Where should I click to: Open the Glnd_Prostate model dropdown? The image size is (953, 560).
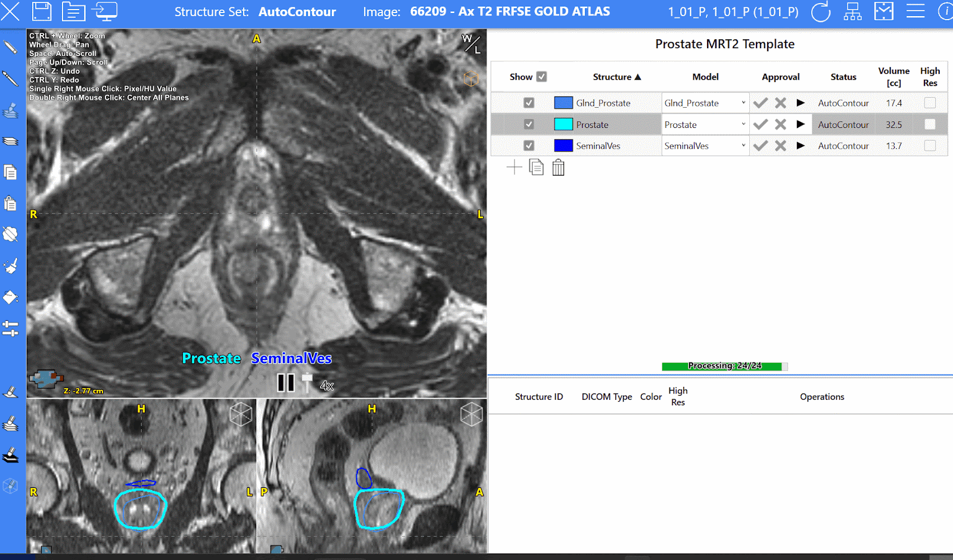(x=705, y=103)
